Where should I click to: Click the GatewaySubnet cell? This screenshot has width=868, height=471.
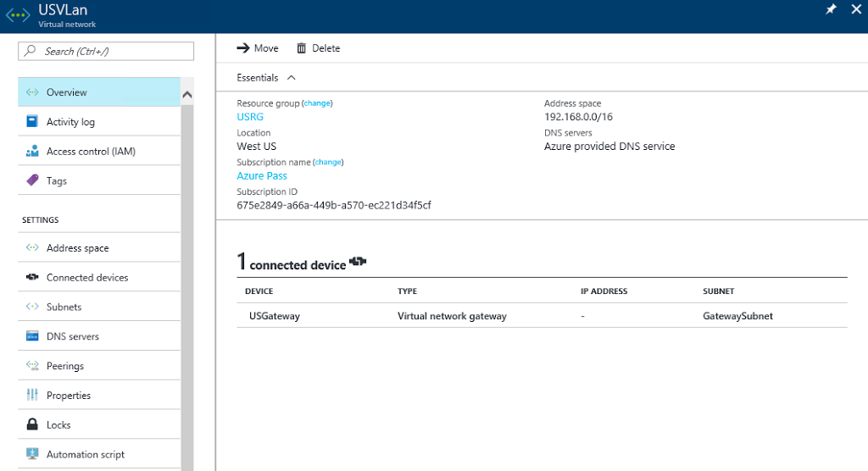[x=738, y=316]
